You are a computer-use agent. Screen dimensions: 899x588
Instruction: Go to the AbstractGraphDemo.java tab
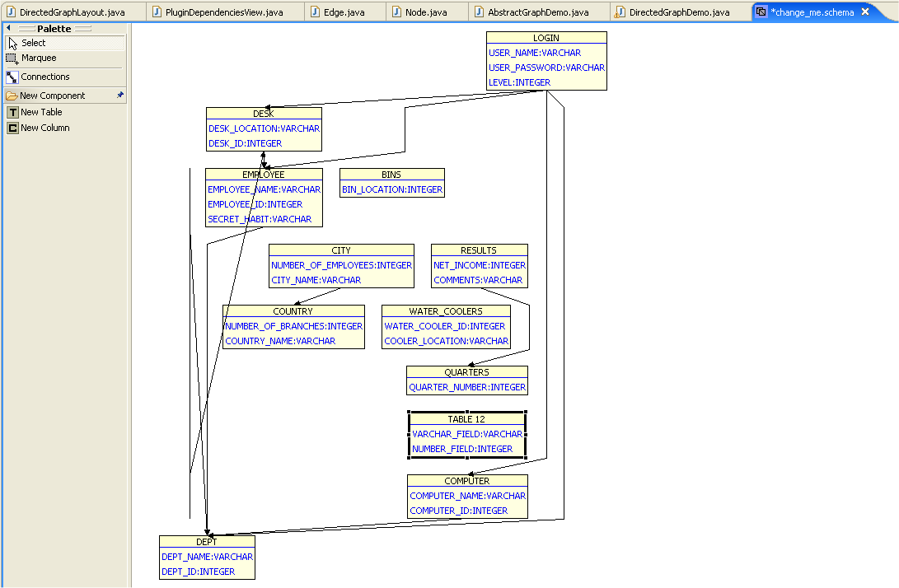[x=537, y=12]
